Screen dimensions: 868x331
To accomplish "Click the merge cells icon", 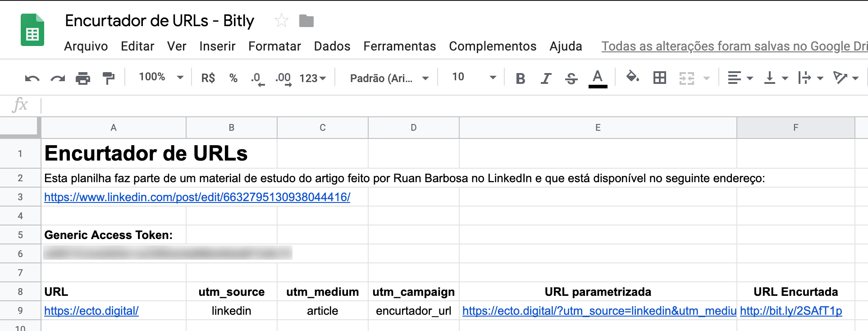I will 687,78.
